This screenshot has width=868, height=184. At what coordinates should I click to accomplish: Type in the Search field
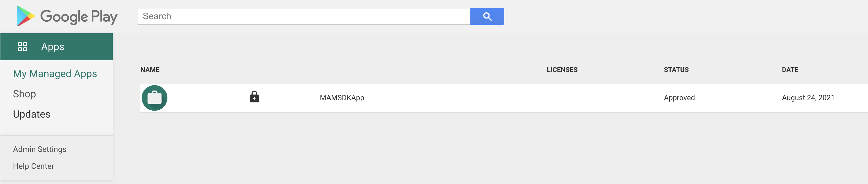[x=303, y=16]
